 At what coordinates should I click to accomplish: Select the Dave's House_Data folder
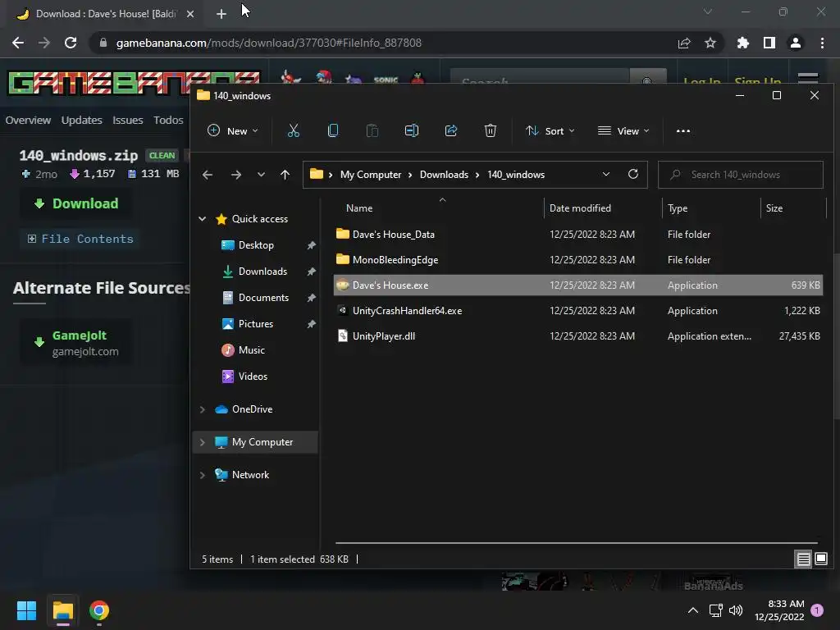[x=577, y=234]
